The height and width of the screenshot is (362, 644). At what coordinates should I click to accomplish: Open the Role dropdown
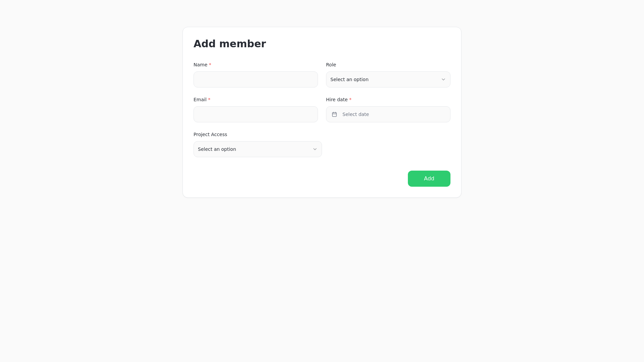(388, 79)
